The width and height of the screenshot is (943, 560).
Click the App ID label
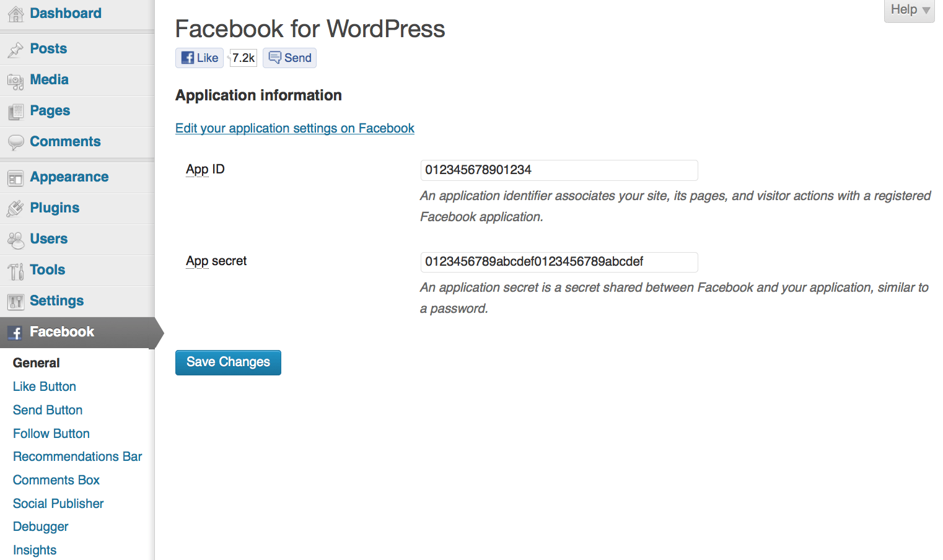click(205, 169)
